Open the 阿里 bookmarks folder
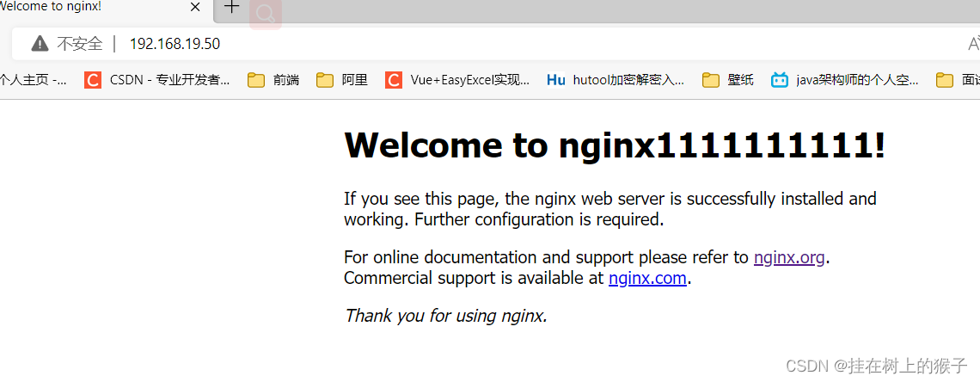 (x=342, y=80)
